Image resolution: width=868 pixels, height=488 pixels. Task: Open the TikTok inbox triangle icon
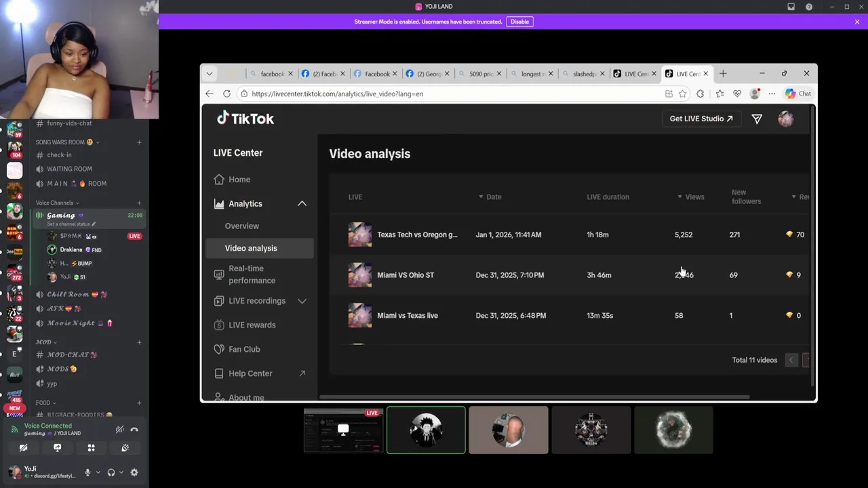tap(757, 119)
